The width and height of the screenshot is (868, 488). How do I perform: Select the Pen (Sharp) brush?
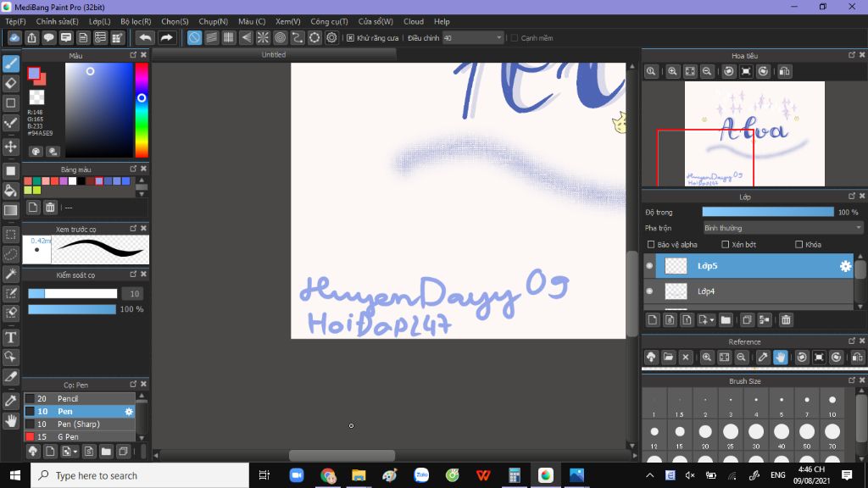(79, 424)
